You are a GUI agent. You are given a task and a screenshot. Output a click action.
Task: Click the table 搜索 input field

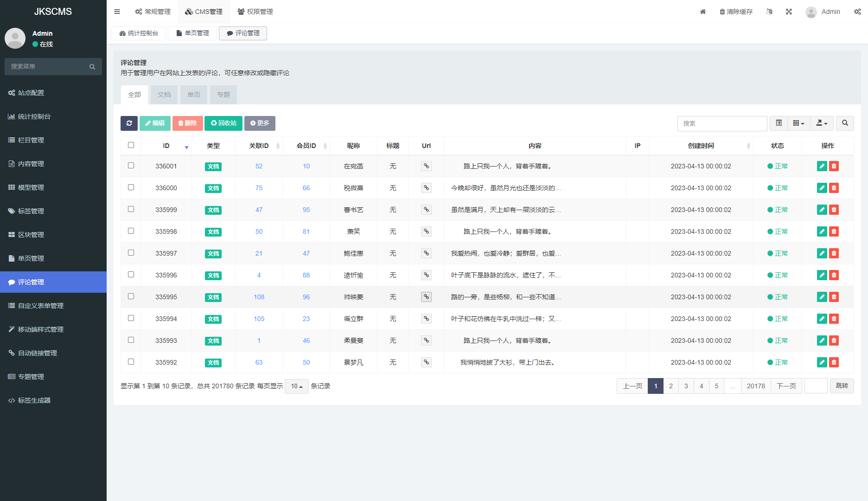tap(722, 123)
